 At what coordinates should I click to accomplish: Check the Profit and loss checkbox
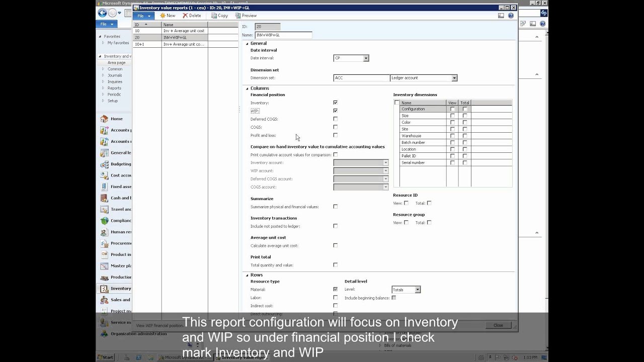point(335,135)
